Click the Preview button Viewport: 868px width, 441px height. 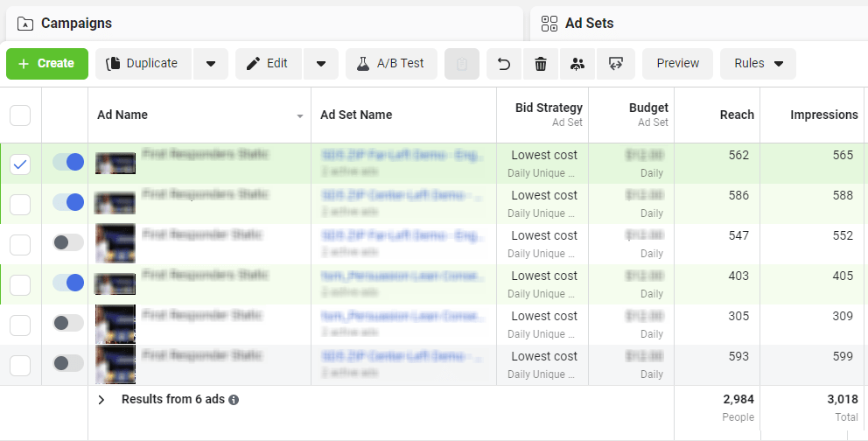pos(677,64)
